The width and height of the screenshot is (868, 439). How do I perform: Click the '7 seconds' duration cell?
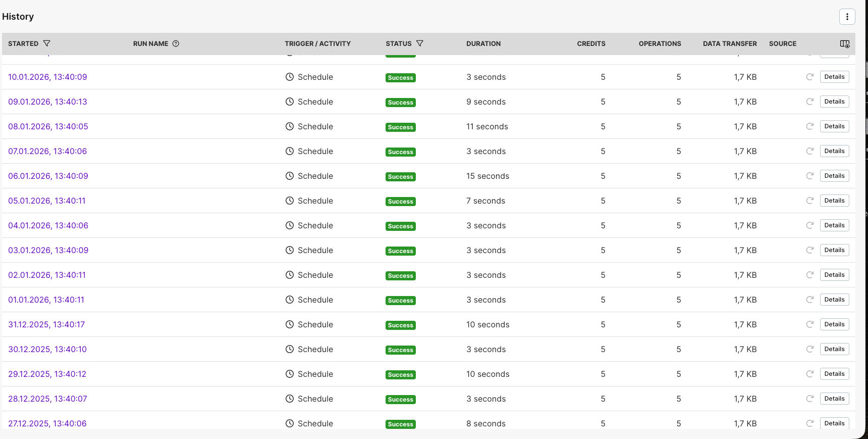485,201
